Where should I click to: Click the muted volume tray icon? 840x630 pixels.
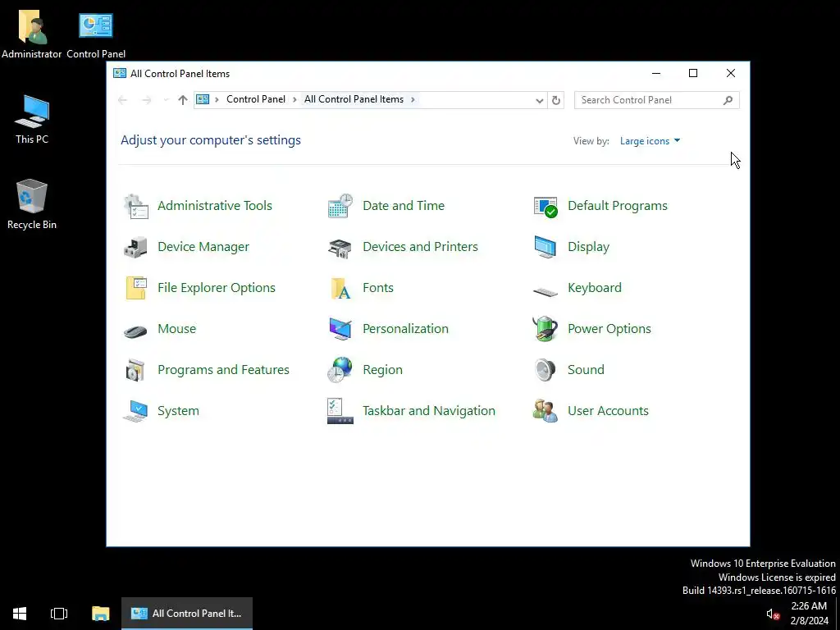pyautogui.click(x=773, y=614)
